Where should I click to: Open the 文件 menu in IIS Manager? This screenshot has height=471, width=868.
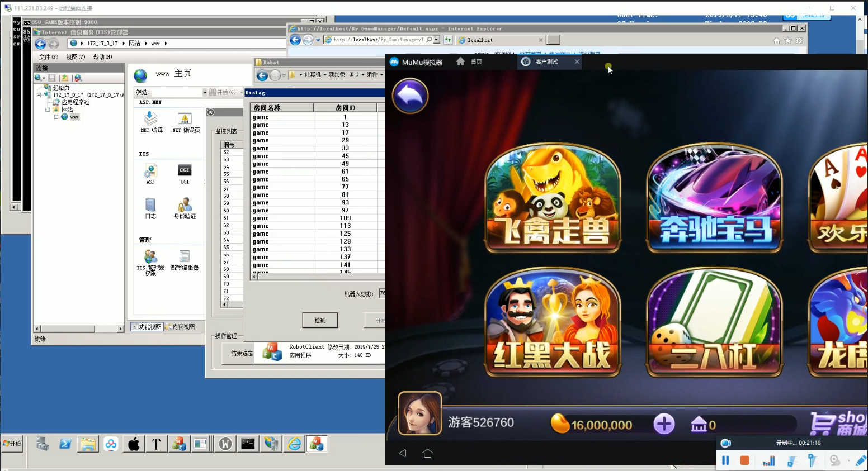(x=48, y=57)
